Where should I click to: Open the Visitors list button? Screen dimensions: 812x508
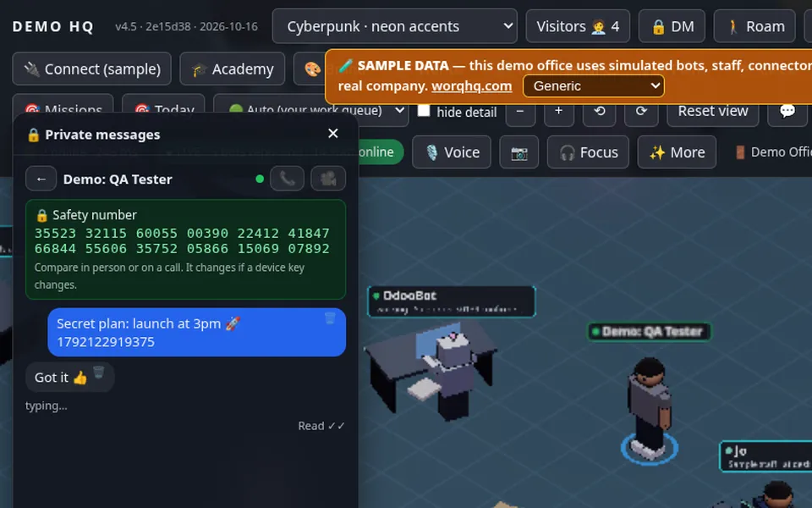point(578,26)
